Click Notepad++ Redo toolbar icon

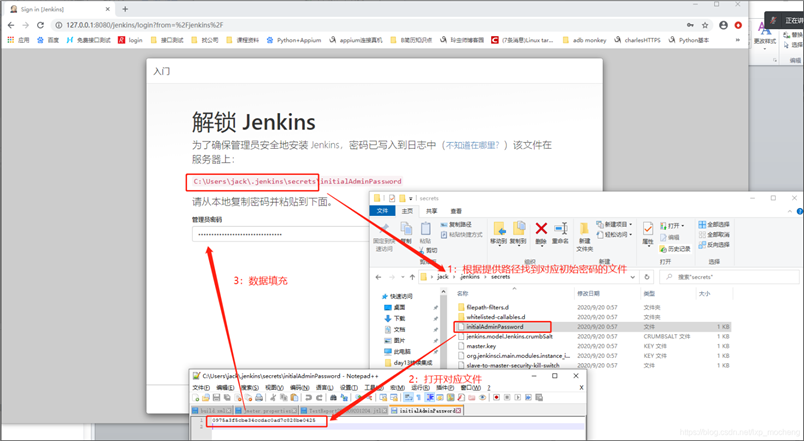pyautogui.click(x=318, y=397)
